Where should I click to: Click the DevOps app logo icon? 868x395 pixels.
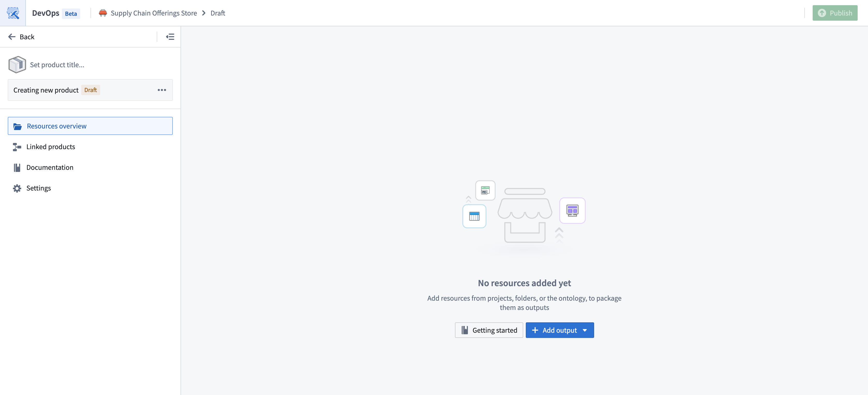(x=13, y=13)
